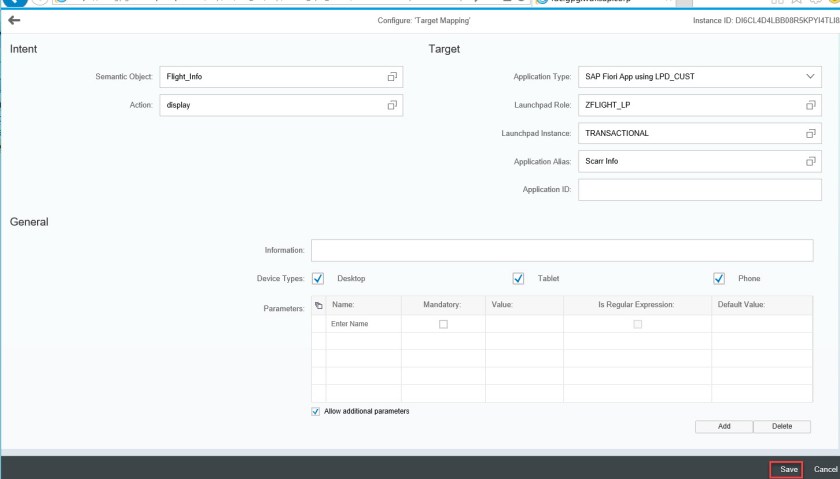Open value help for Application Alias
Screen dimensions: 840x479
811,161
